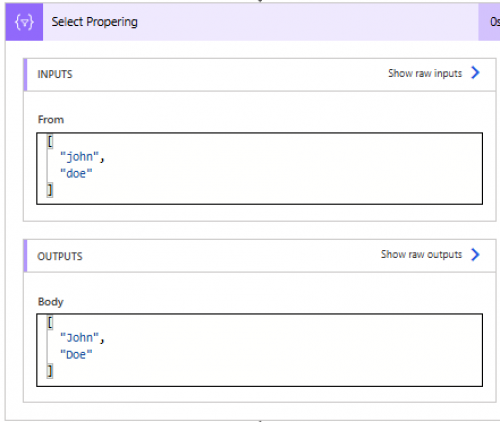Image resolution: width=500 pixels, height=422 pixels.
Task: Click inside the From input array box
Action: [x=259, y=168]
